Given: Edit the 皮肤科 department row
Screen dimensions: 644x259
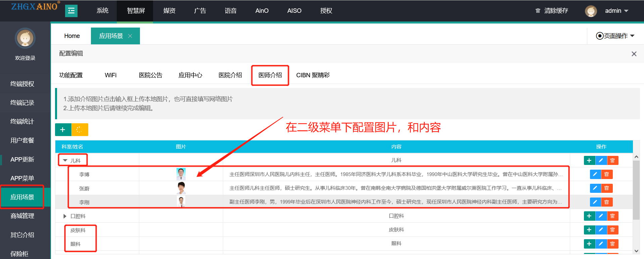Looking at the screenshot, I should click(x=601, y=230).
